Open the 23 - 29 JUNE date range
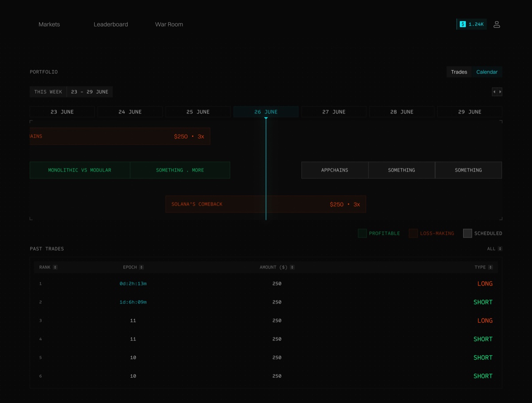 click(90, 92)
